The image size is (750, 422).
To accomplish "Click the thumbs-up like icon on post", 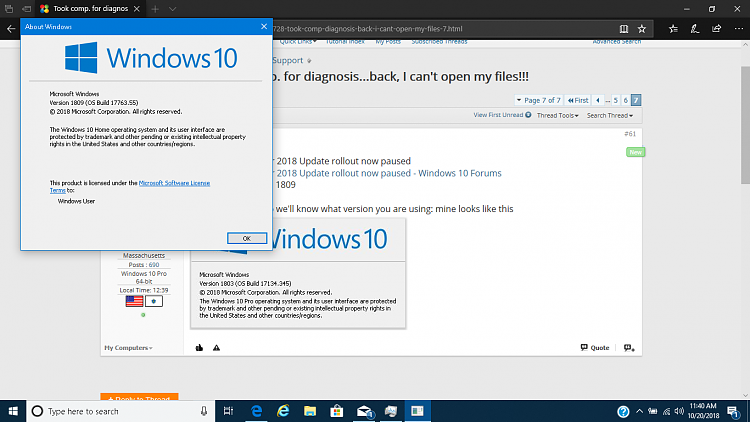I will click(199, 348).
